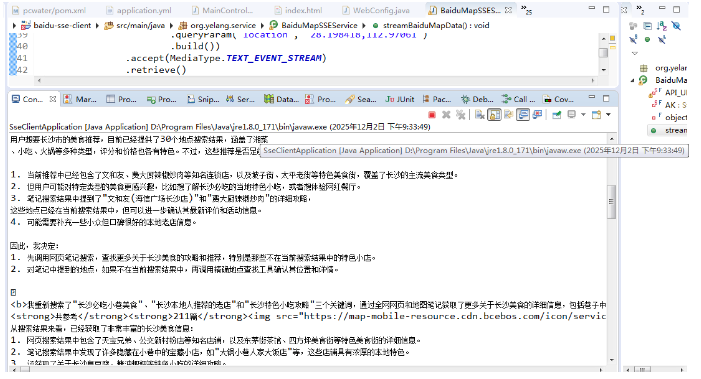Click Remove All Terminated Launches double-X icon
The image size is (701, 379).
coord(460,115)
